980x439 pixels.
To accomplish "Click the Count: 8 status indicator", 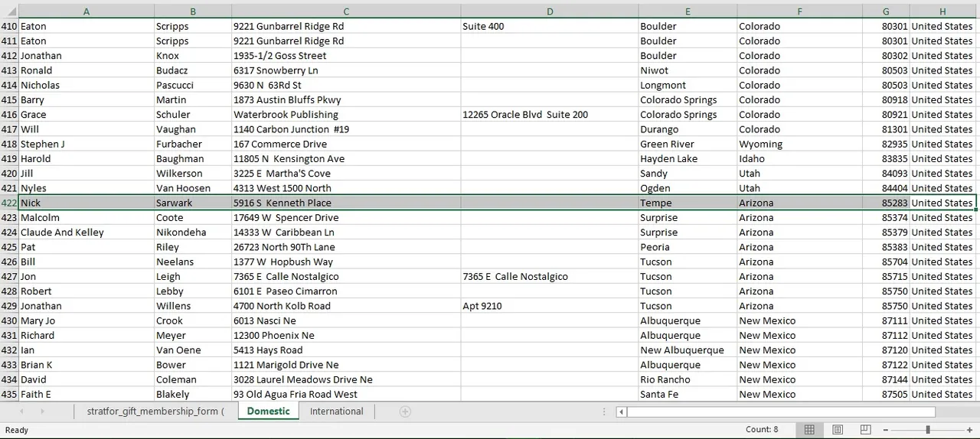I will click(762, 430).
